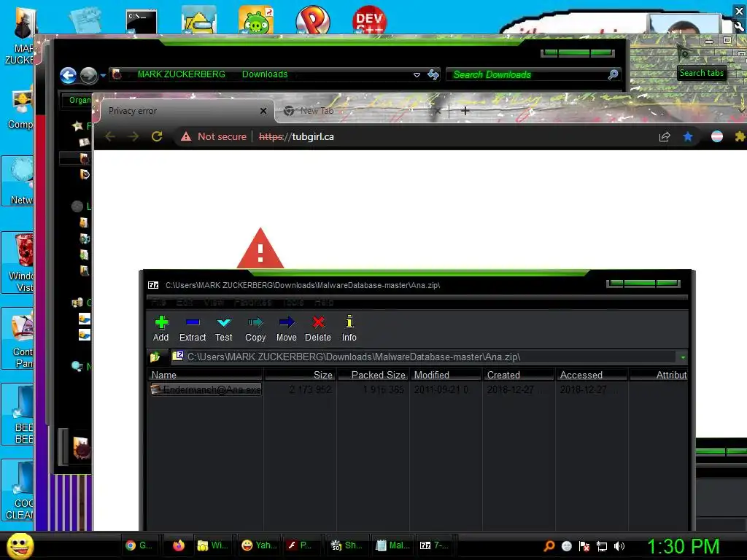Viewport: 747px width, 560px height.
Task: Open Info for the archive in 7-Zip
Action: tap(349, 328)
